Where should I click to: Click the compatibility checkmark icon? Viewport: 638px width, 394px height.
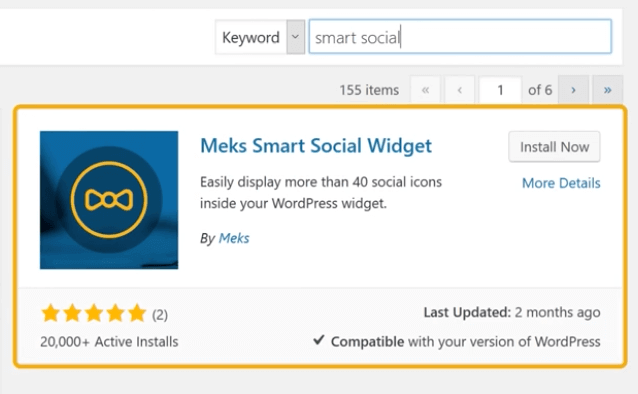click(x=319, y=340)
